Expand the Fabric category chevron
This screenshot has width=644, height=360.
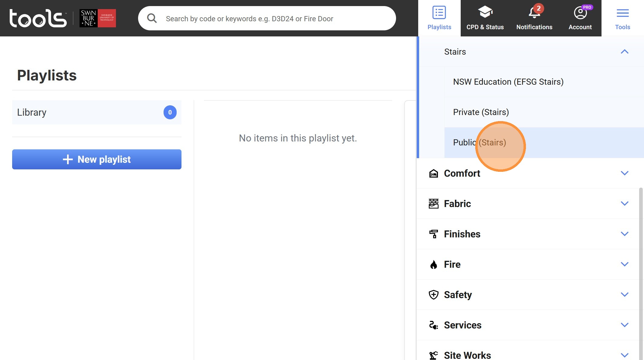click(x=624, y=203)
